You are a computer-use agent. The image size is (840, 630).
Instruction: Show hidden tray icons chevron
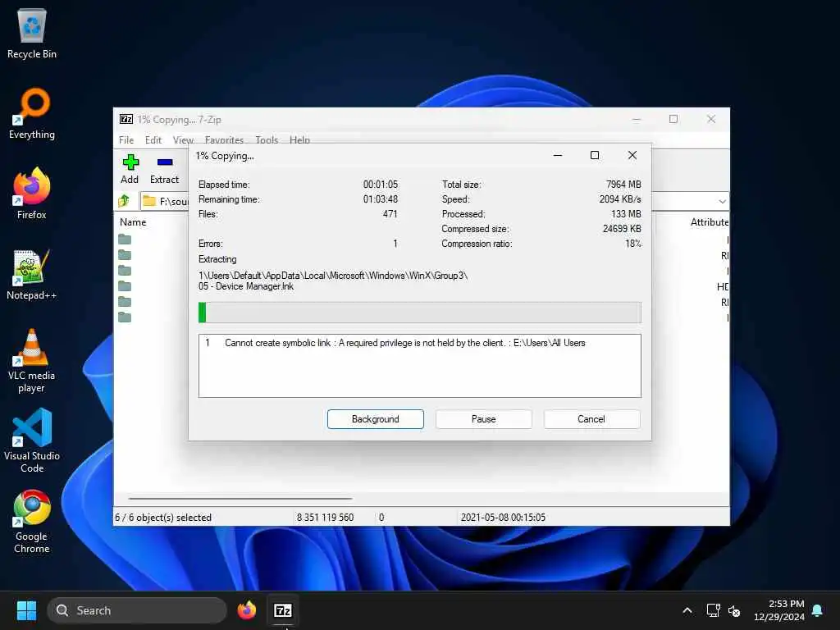687,610
